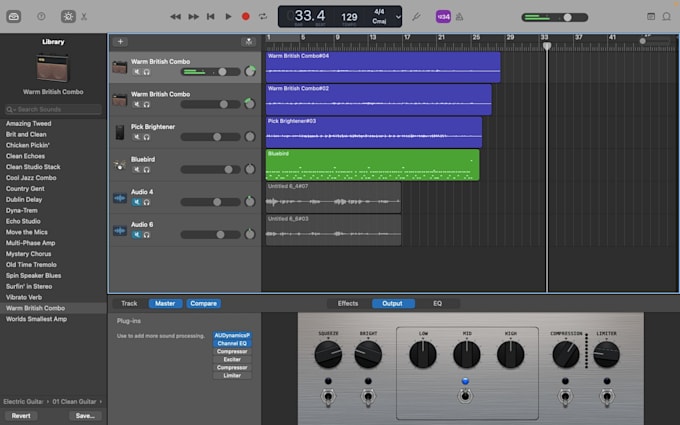Click the Save... button in Library

point(85,415)
